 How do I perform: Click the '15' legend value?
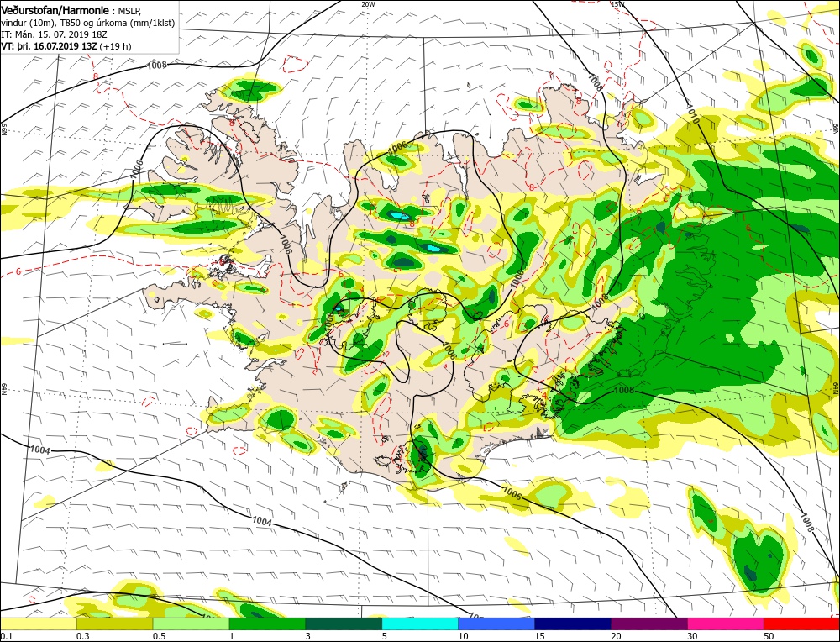click(x=539, y=636)
